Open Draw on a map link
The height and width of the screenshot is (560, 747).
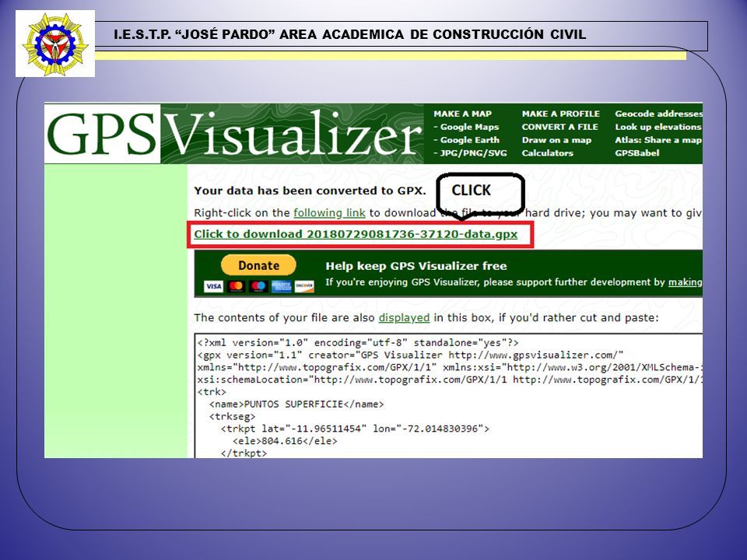click(x=556, y=140)
